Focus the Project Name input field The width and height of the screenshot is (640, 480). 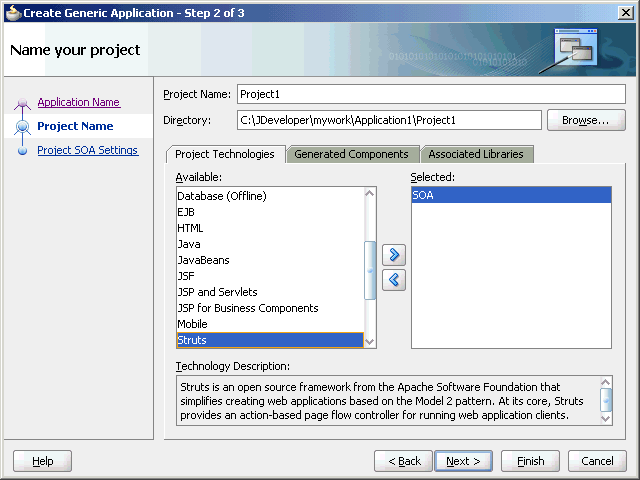(x=431, y=94)
